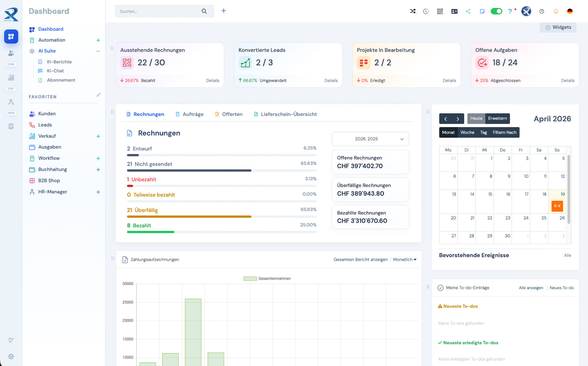
Task: Open the Offerten tab
Action: tap(232, 114)
